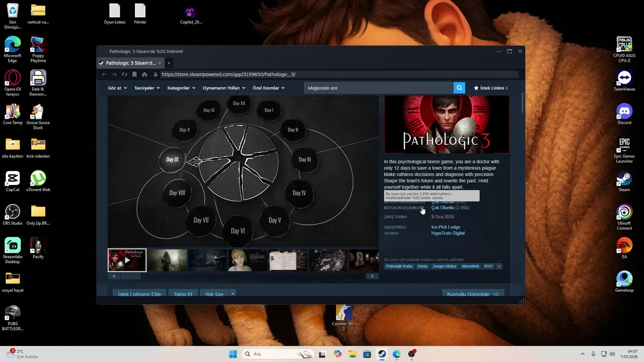Click the forward arrow in Steam browser
The image size is (644, 362).
(114, 74)
